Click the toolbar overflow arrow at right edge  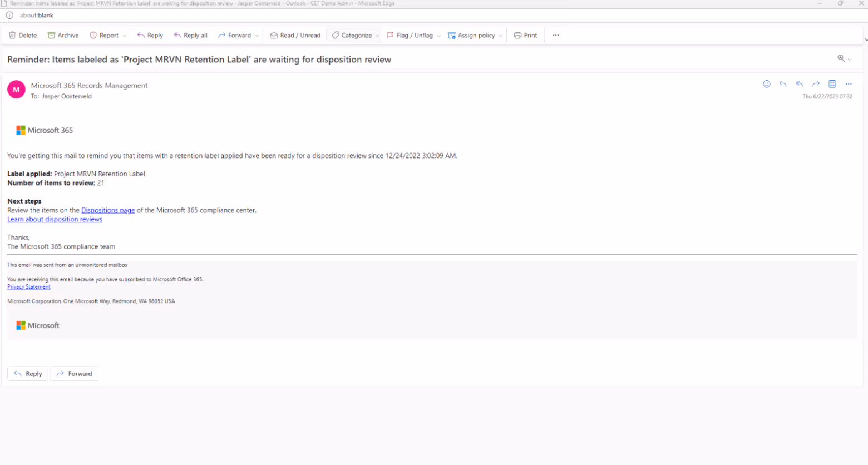point(865,39)
